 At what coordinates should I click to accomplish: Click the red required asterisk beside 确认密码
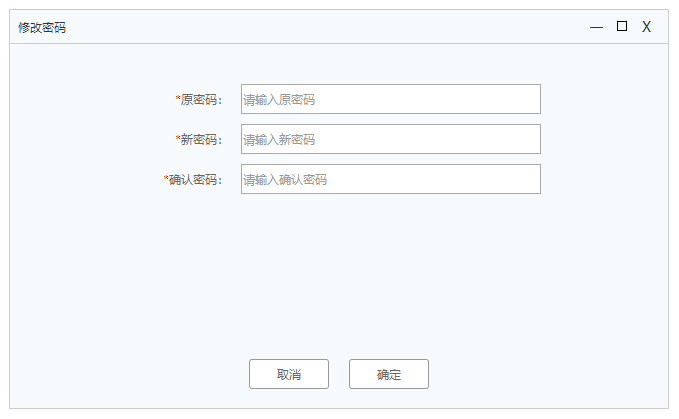coord(166,178)
